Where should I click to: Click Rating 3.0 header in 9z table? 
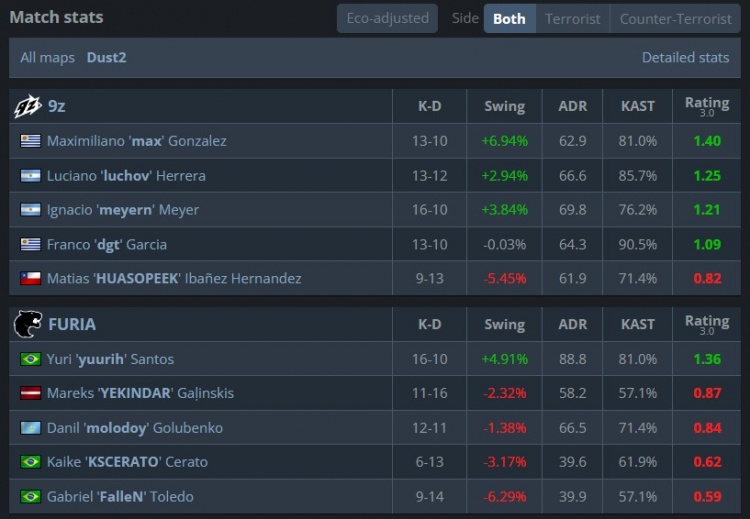707,106
